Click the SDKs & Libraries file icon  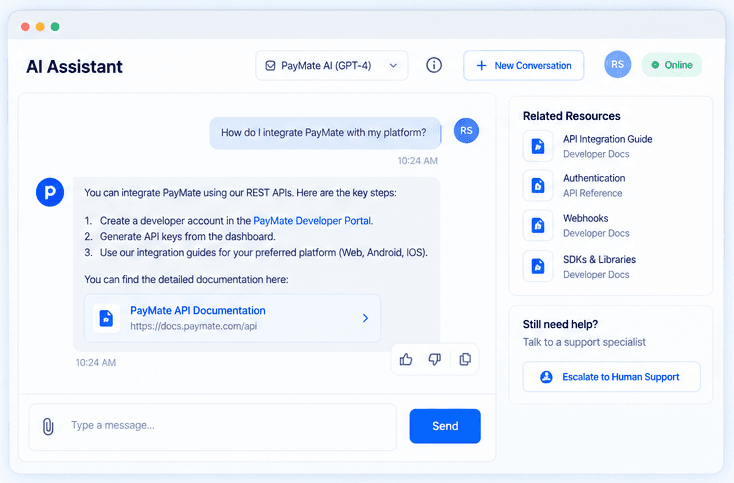pyautogui.click(x=538, y=266)
